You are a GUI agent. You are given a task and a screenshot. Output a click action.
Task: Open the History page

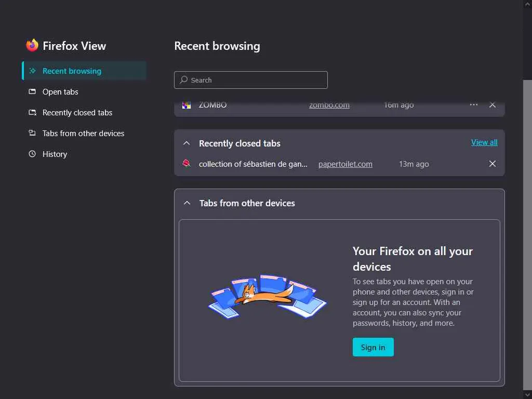(x=55, y=154)
